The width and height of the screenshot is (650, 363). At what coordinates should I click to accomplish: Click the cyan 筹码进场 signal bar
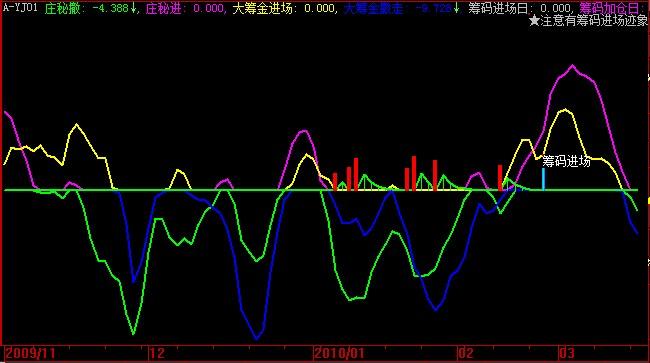[x=543, y=179]
